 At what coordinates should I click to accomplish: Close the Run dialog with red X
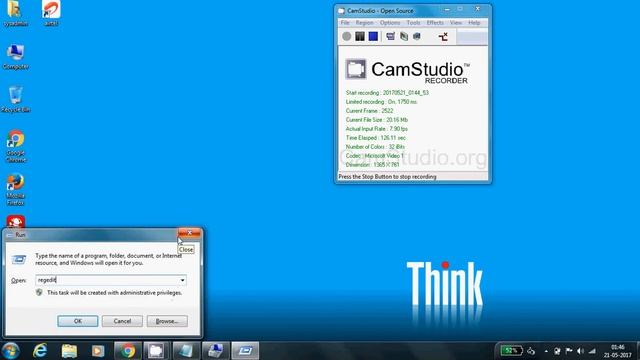point(189,233)
